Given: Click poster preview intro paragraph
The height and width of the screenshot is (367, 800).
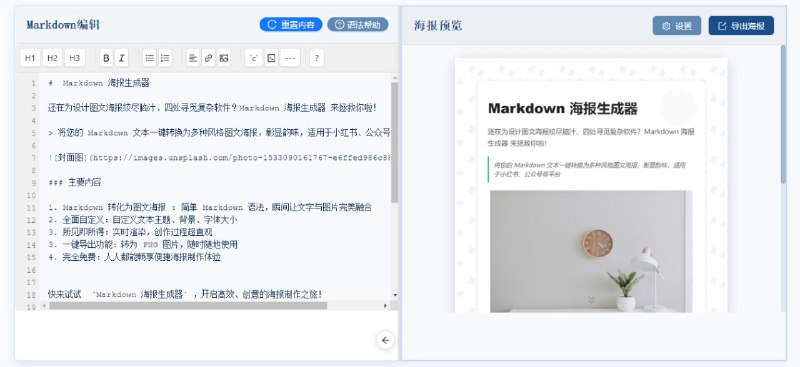Looking at the screenshot, I should 591,137.
